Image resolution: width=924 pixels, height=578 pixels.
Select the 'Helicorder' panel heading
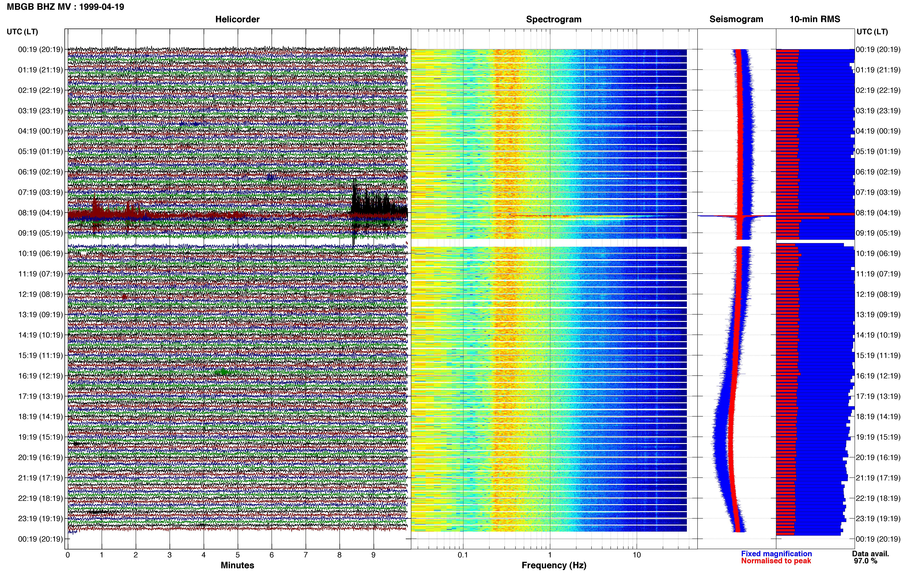[237, 19]
